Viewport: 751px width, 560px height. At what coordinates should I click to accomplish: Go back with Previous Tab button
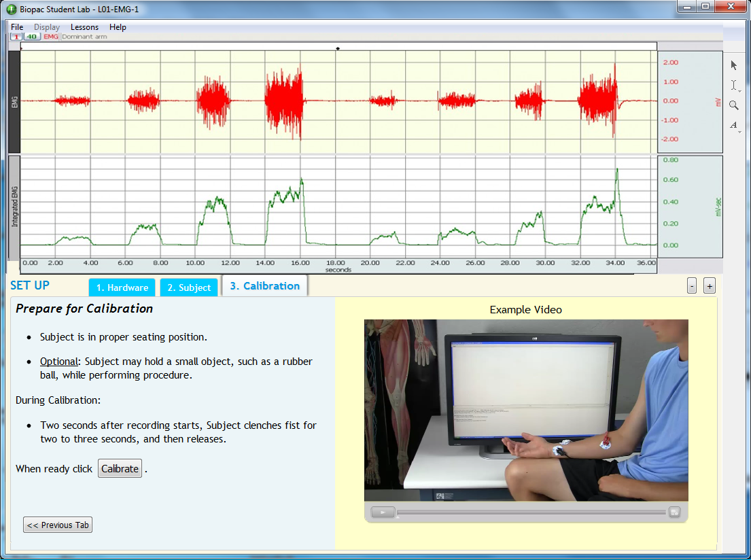[x=58, y=525]
